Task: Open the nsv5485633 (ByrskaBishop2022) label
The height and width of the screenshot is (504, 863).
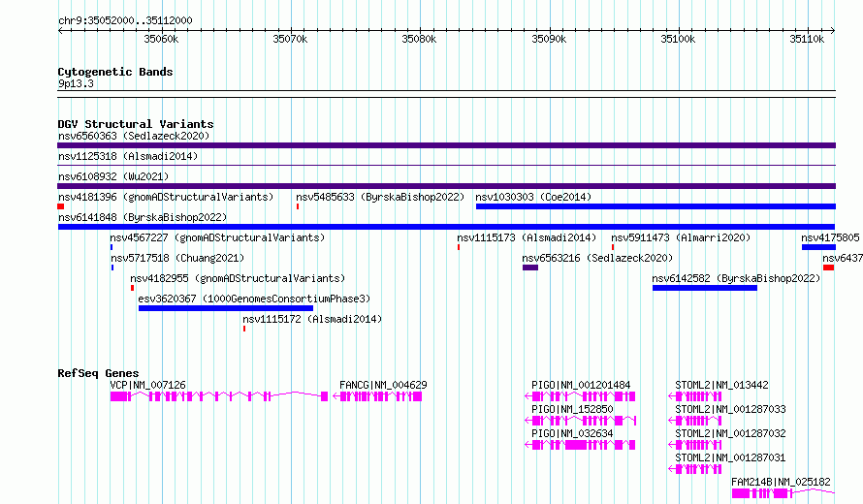Action: 380,197
